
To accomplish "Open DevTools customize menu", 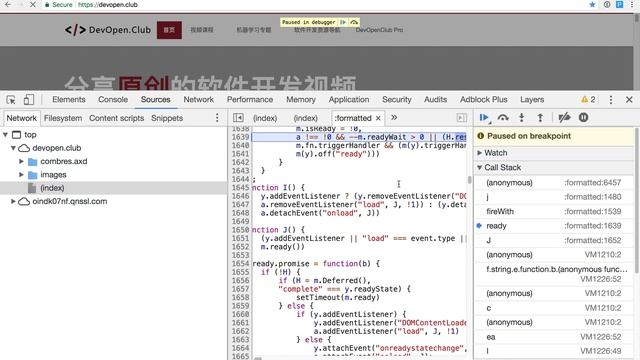I will 611,100.
